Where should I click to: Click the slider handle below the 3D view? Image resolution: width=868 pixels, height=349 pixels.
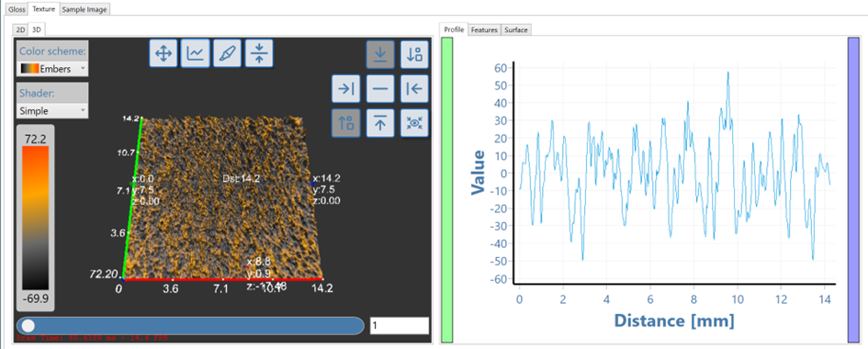28,326
